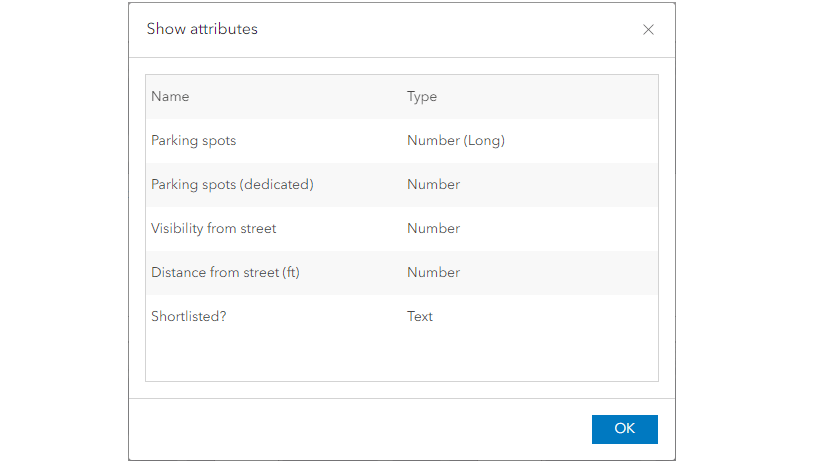Select the Parking spots attribute name

click(194, 141)
